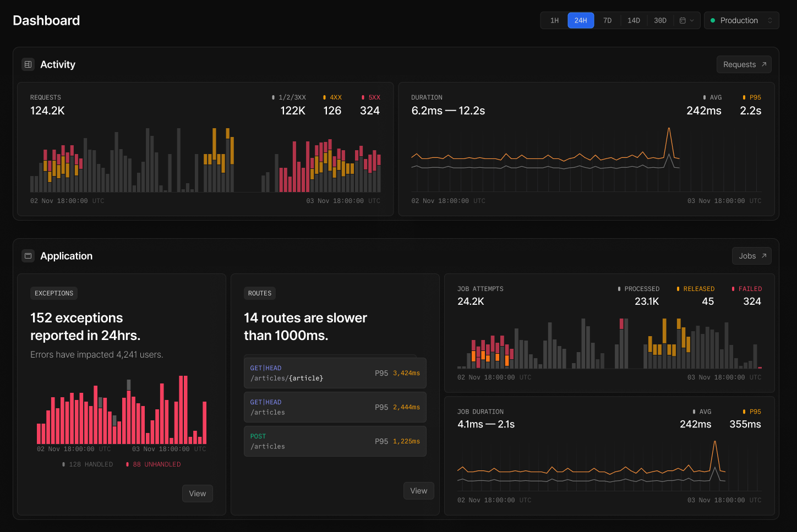Click the green Production status dot

[713, 20]
